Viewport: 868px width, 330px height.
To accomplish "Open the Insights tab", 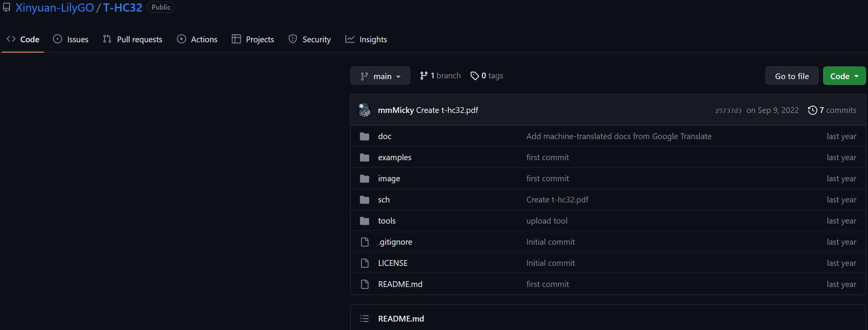I will [x=366, y=39].
